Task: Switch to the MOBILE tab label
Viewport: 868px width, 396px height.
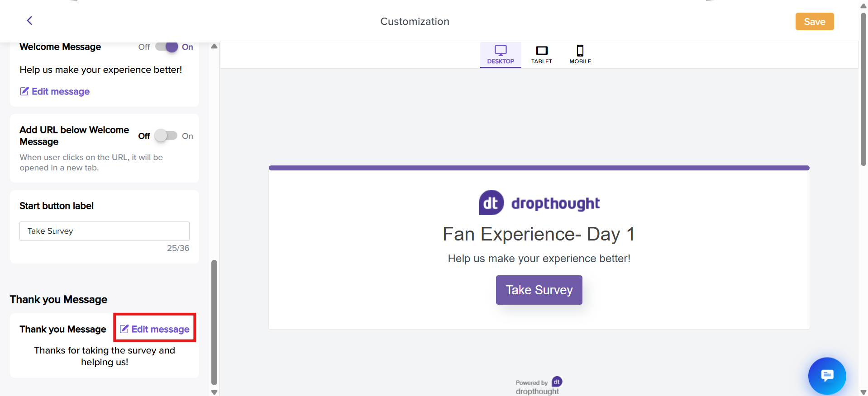Action: pos(580,61)
